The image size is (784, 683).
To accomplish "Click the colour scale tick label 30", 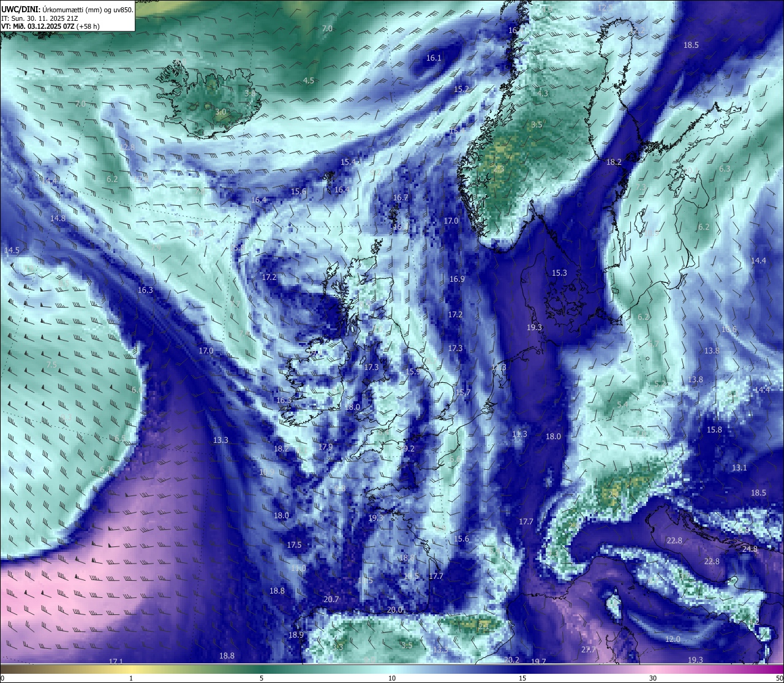I will tap(653, 678).
